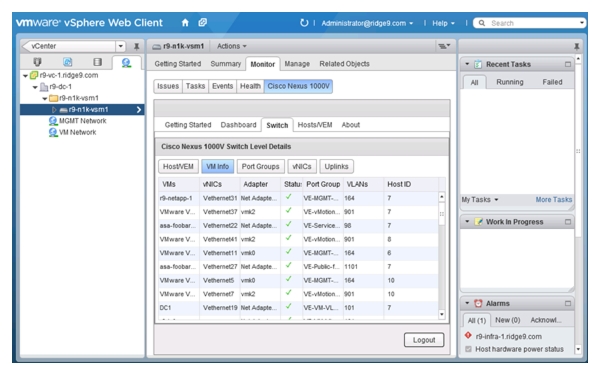This screenshot has width=601, height=376.
Task: Open Storage inventory view
Action: [x=98, y=62]
